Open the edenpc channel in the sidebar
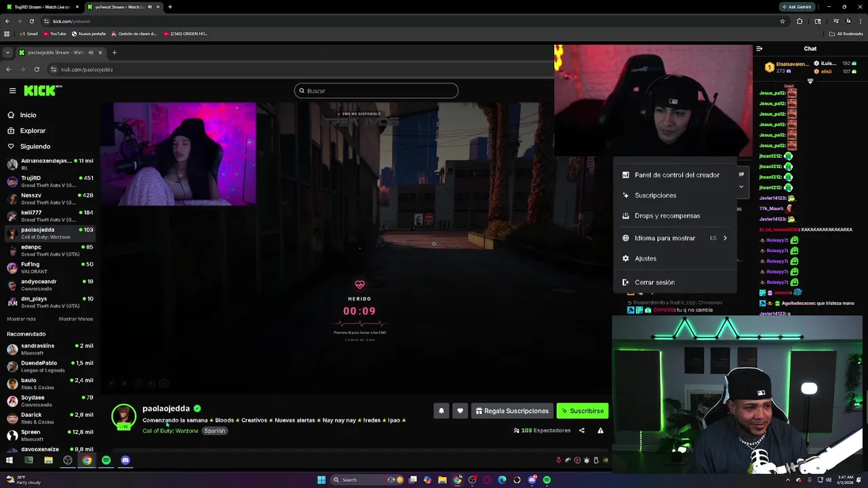 point(50,250)
